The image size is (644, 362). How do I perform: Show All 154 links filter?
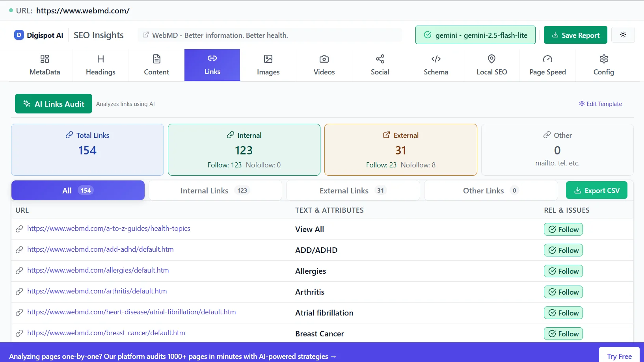(x=78, y=190)
